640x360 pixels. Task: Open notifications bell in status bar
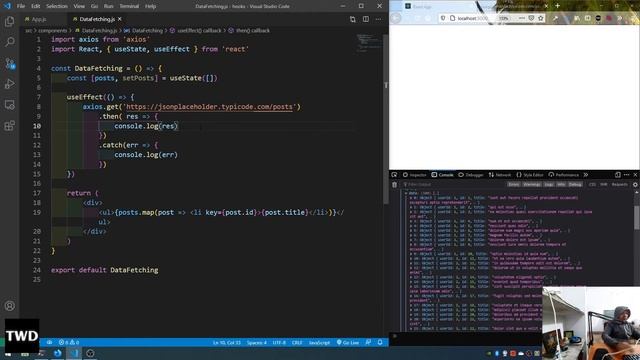(x=380, y=342)
